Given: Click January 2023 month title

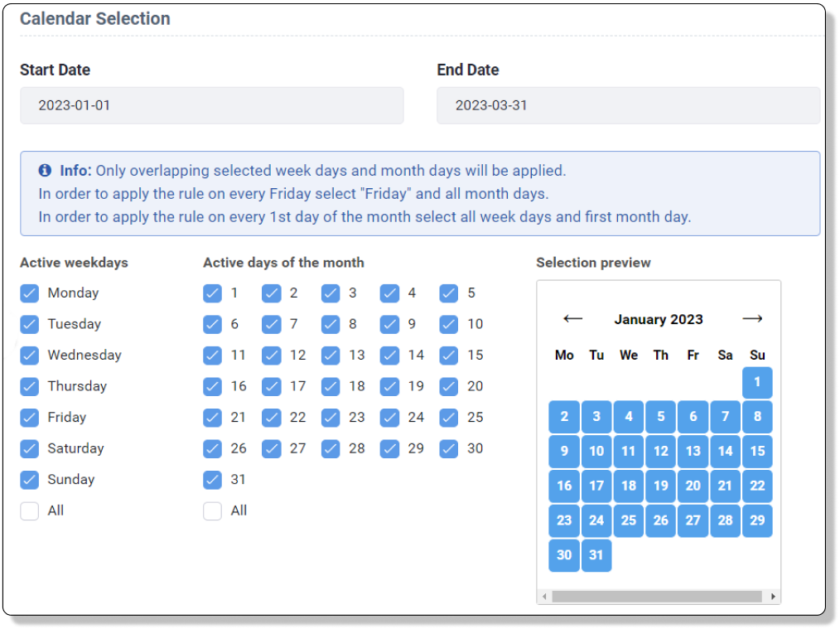Looking at the screenshot, I should click(659, 319).
